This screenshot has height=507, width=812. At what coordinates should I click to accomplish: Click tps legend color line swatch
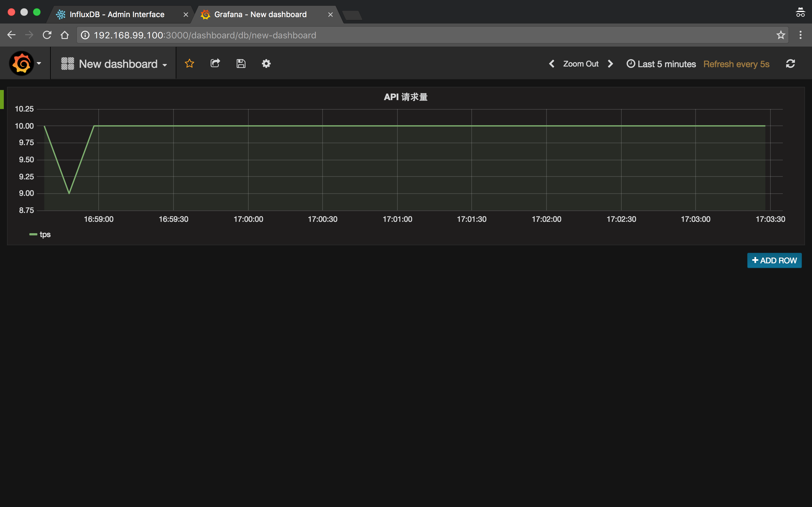pos(33,234)
